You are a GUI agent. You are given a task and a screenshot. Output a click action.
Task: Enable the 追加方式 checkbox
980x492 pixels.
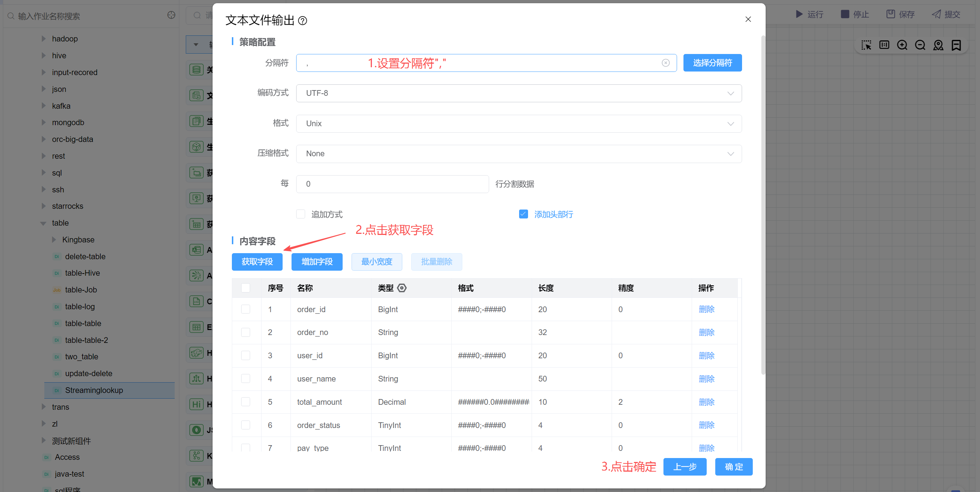tap(300, 214)
